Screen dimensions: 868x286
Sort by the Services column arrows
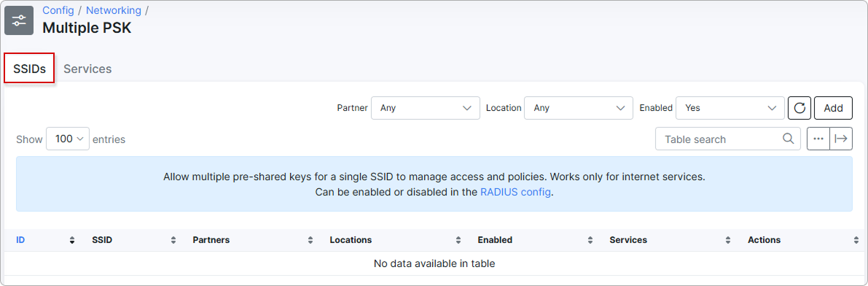coord(728,241)
